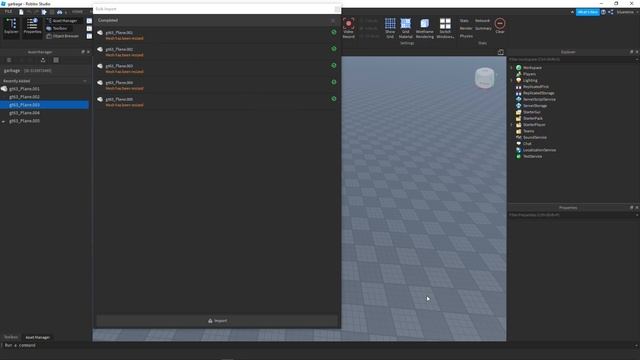The image size is (640, 360).
Task: Expand the Lighting node
Action: tap(511, 80)
